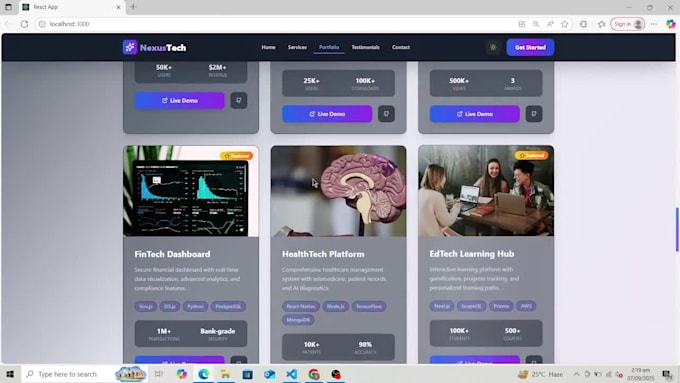Select the Portfolio nav item
Image resolution: width=680 pixels, height=383 pixels.
[x=329, y=47]
